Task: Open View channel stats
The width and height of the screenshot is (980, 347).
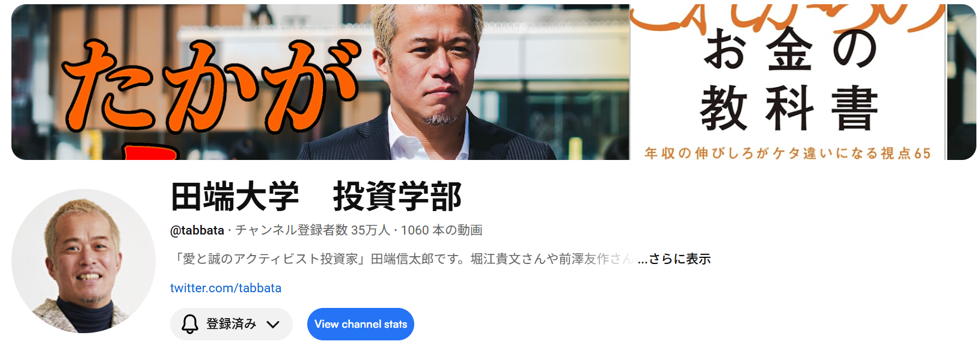Action: pos(361,324)
